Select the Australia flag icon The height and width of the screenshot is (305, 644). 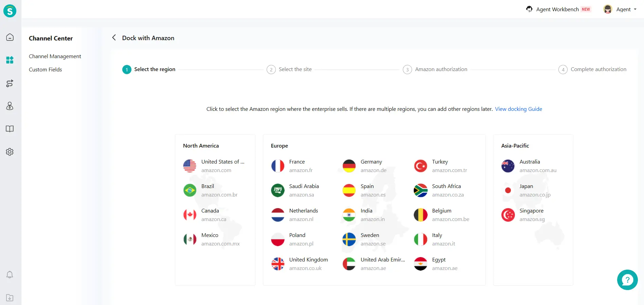(508, 166)
